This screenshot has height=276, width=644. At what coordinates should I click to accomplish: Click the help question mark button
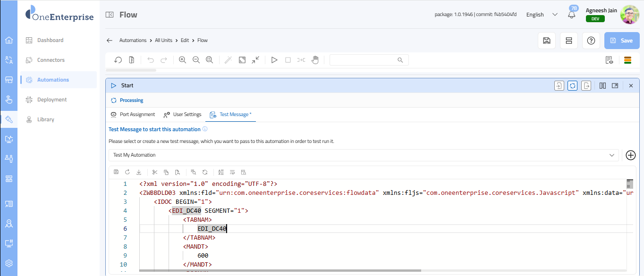point(591,41)
